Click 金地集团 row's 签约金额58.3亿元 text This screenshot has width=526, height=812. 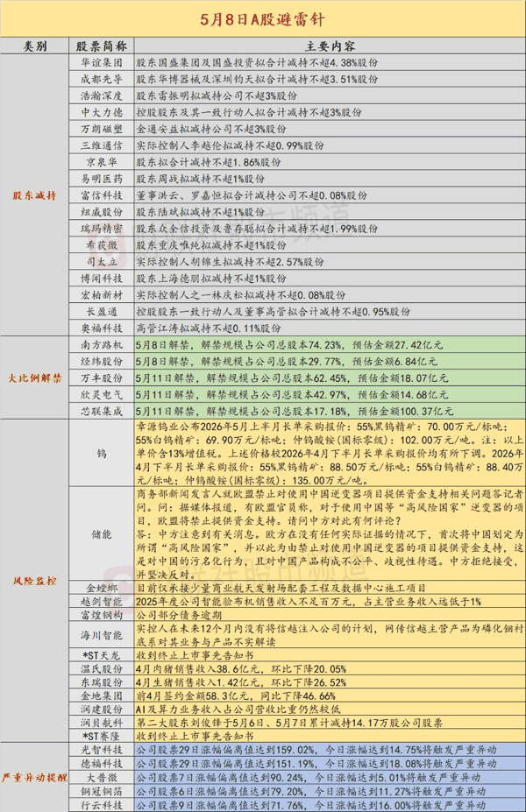point(236,695)
